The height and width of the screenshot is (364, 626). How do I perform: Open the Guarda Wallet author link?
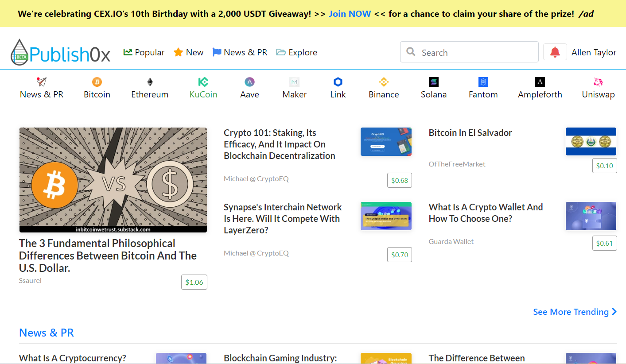(451, 241)
